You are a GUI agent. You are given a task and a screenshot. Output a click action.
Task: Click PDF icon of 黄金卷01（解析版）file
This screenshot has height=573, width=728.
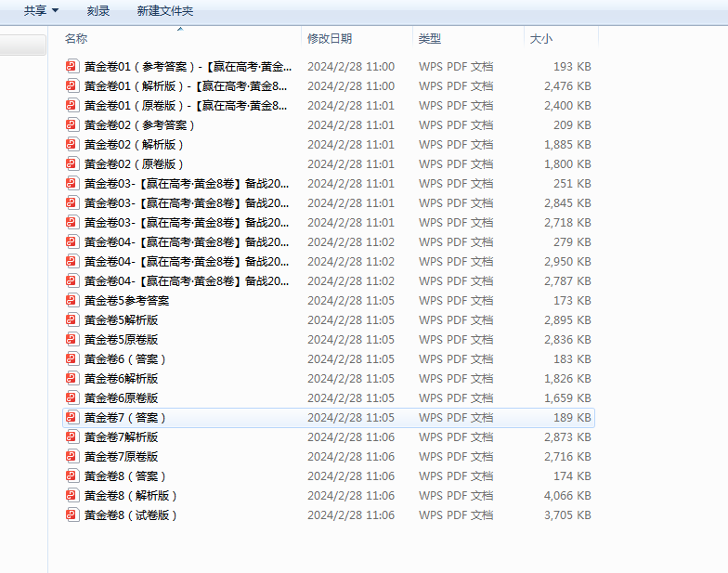tap(72, 85)
